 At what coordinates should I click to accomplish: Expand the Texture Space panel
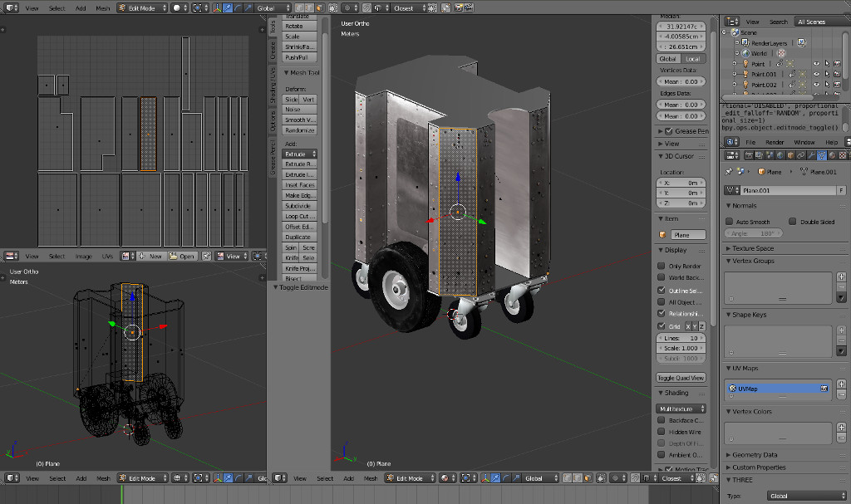coord(753,248)
